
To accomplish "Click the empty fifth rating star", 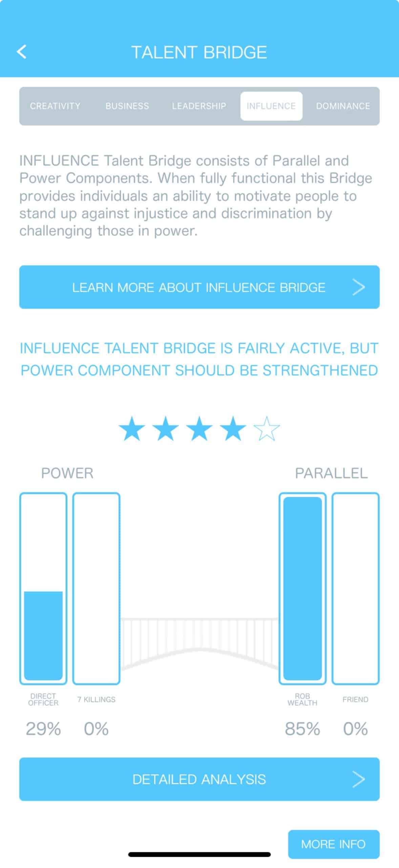I will [x=267, y=429].
